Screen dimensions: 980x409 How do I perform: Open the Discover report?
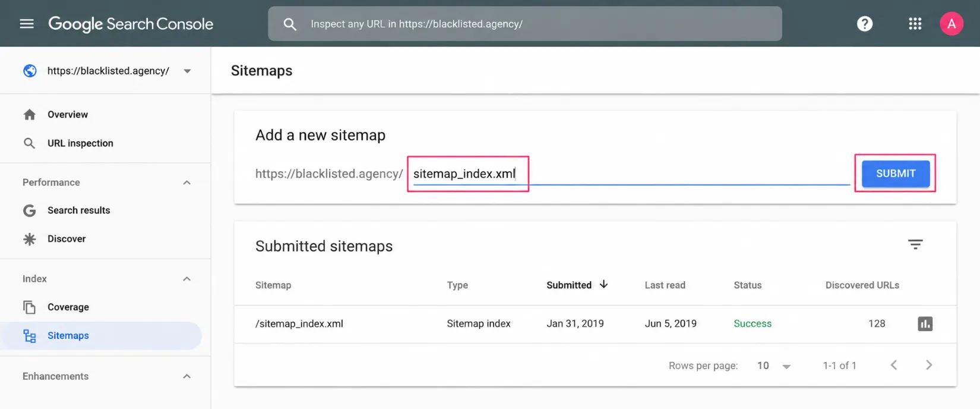click(67, 239)
